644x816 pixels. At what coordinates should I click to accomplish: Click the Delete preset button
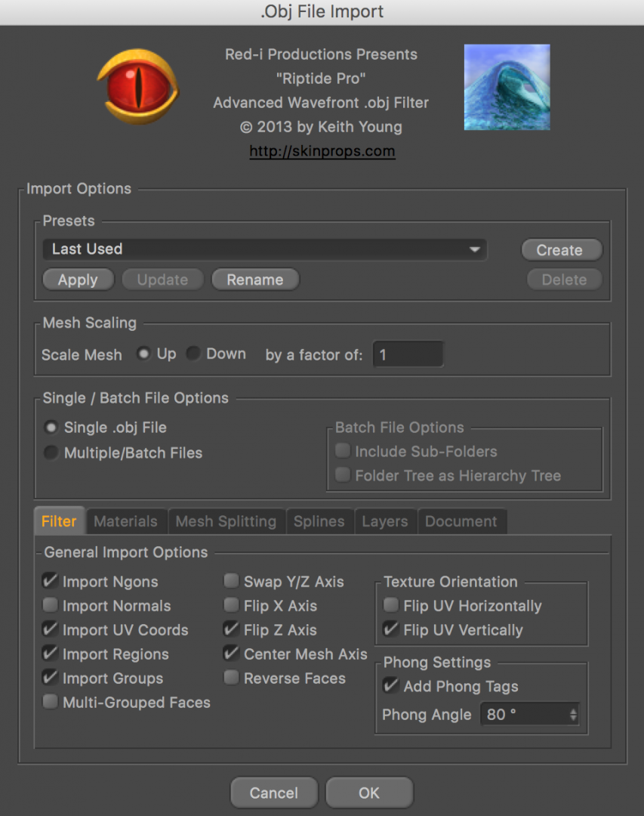pos(565,280)
